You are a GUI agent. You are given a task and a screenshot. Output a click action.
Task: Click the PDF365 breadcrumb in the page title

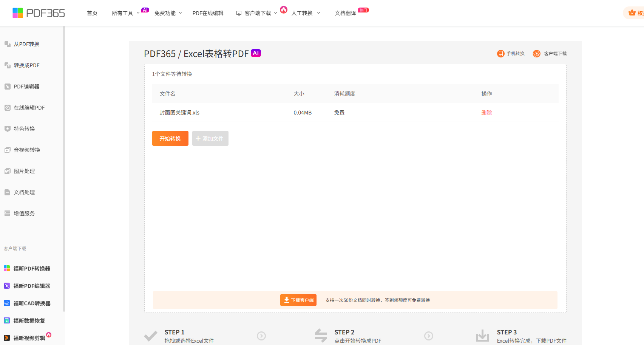(x=160, y=54)
